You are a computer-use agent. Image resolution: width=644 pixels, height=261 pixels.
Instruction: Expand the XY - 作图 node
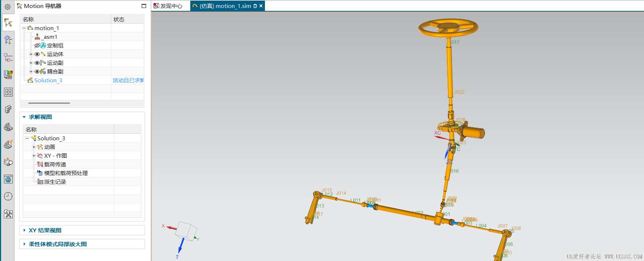[34, 156]
